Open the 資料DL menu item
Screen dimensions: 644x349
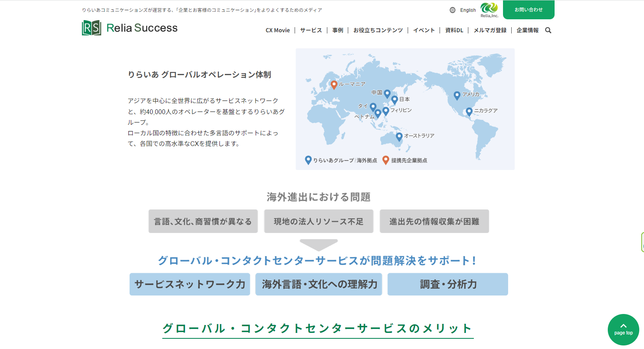point(454,30)
